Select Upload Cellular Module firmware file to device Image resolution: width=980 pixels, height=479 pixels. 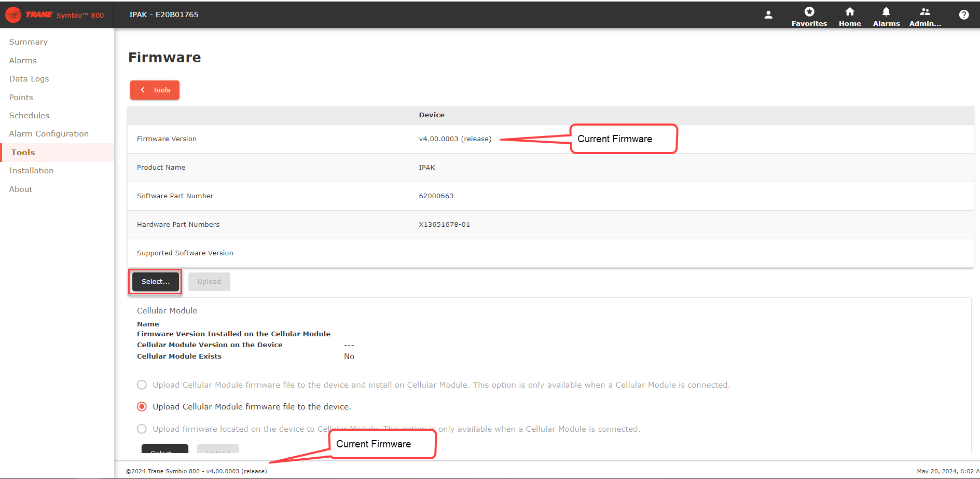tap(142, 407)
